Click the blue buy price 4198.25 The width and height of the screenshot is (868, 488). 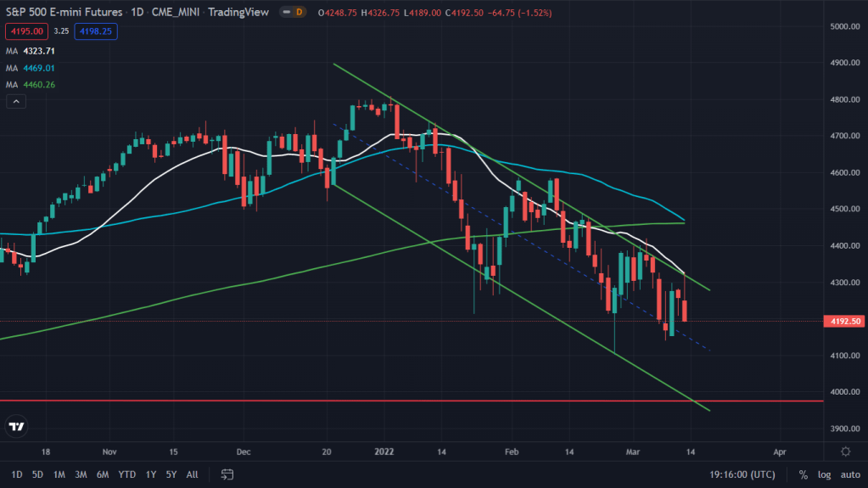(x=96, y=31)
